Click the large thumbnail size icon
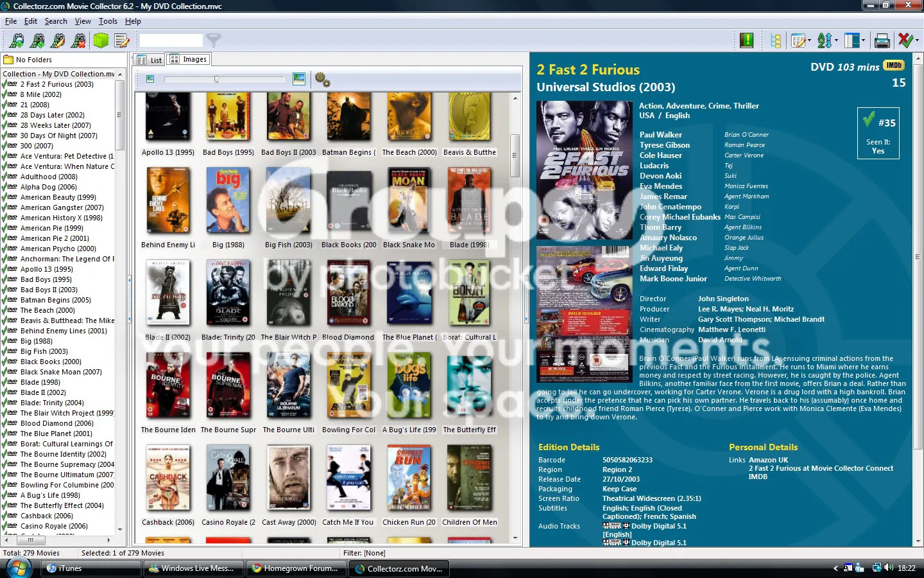The height and width of the screenshot is (578, 924). (x=299, y=78)
